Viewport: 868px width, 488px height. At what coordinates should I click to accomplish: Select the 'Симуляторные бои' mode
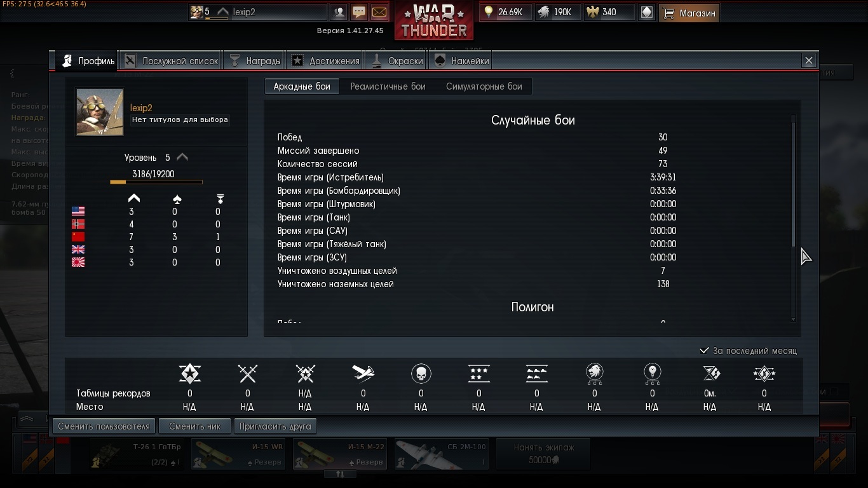pyautogui.click(x=484, y=86)
